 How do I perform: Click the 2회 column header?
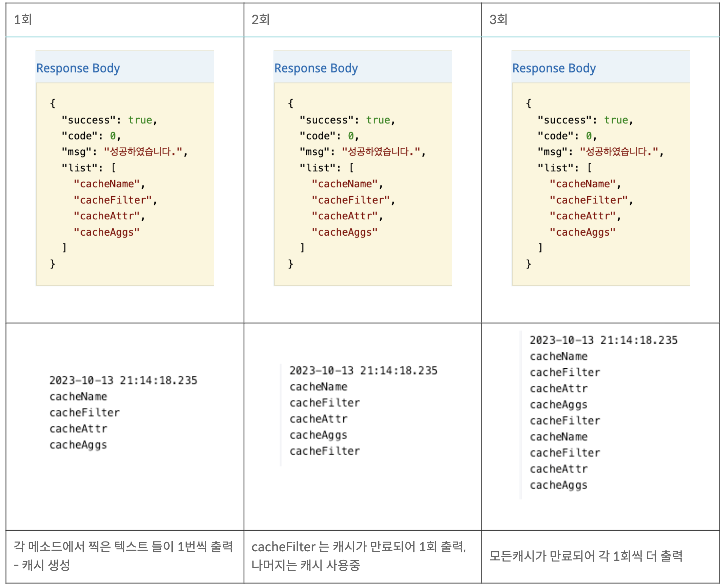pos(260,19)
